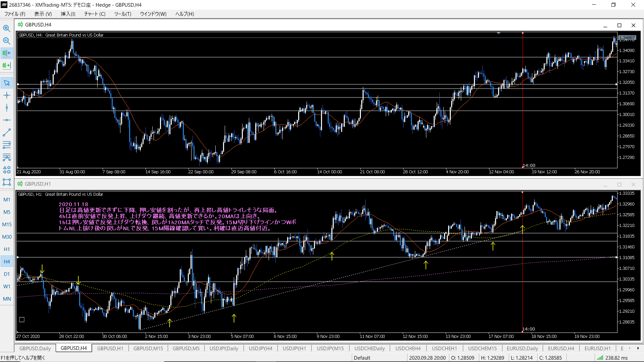Select the vertical line drawing tool
The image size is (644, 362).
(x=7, y=108)
